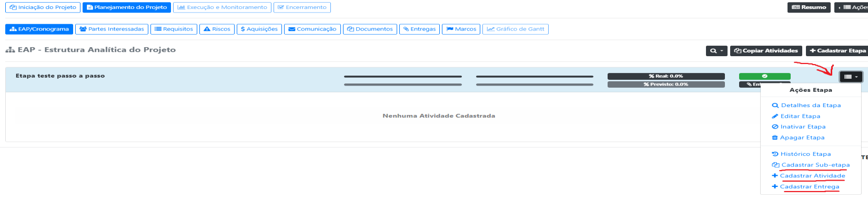Switch to the Comunicação tab

pos(312,29)
